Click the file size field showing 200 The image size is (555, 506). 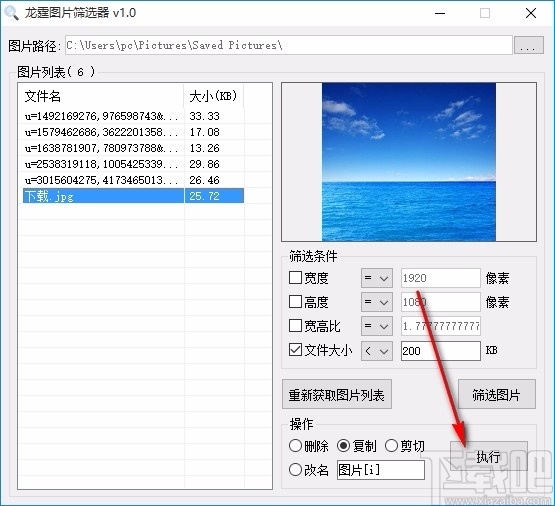click(x=441, y=351)
